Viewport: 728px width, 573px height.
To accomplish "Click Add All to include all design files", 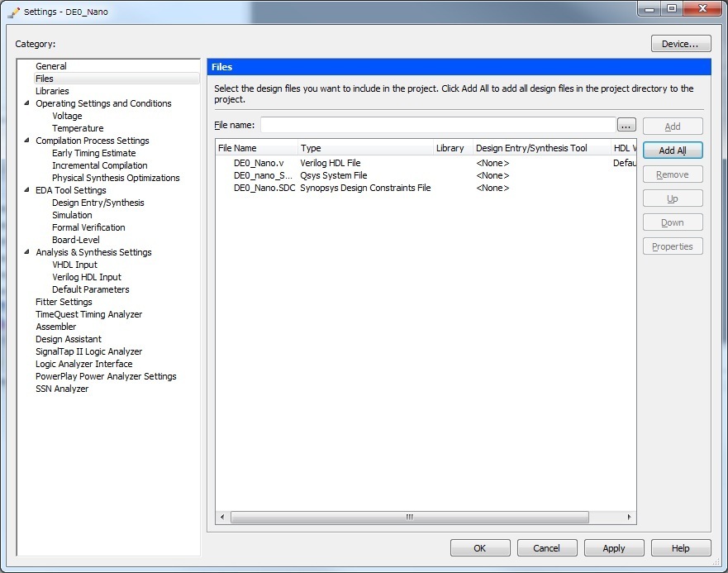I will click(672, 150).
